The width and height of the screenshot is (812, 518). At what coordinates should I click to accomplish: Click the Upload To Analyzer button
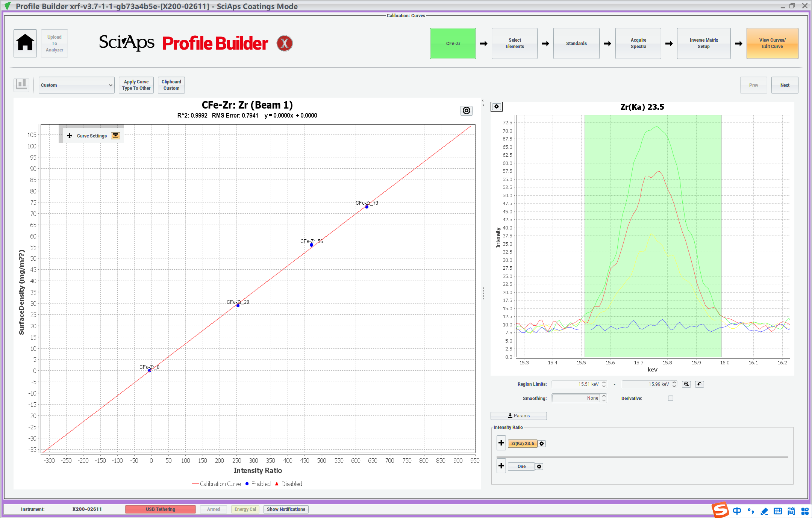55,43
